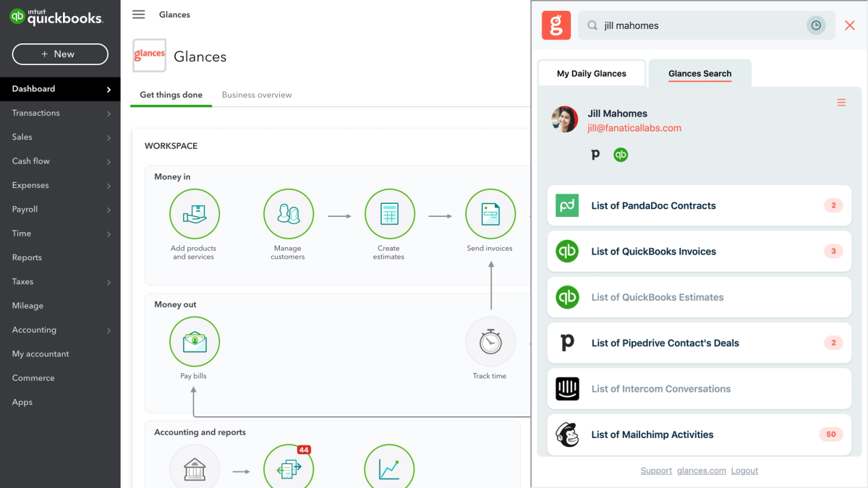
Task: Click the QuickBooks icon in the Invoices row
Action: 567,252
